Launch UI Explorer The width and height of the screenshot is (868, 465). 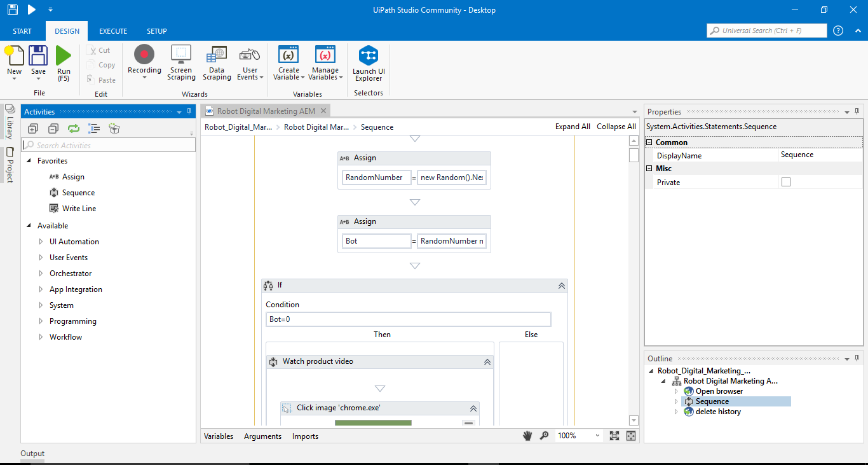coord(369,64)
